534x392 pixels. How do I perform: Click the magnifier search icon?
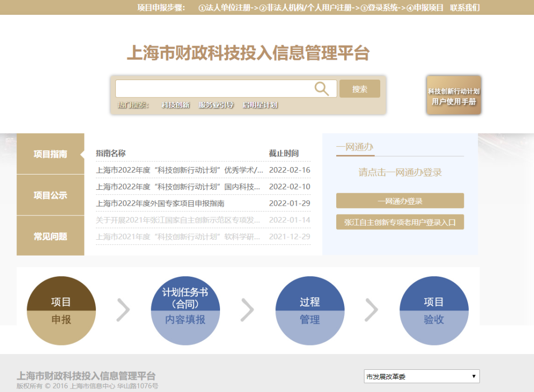[321, 89]
